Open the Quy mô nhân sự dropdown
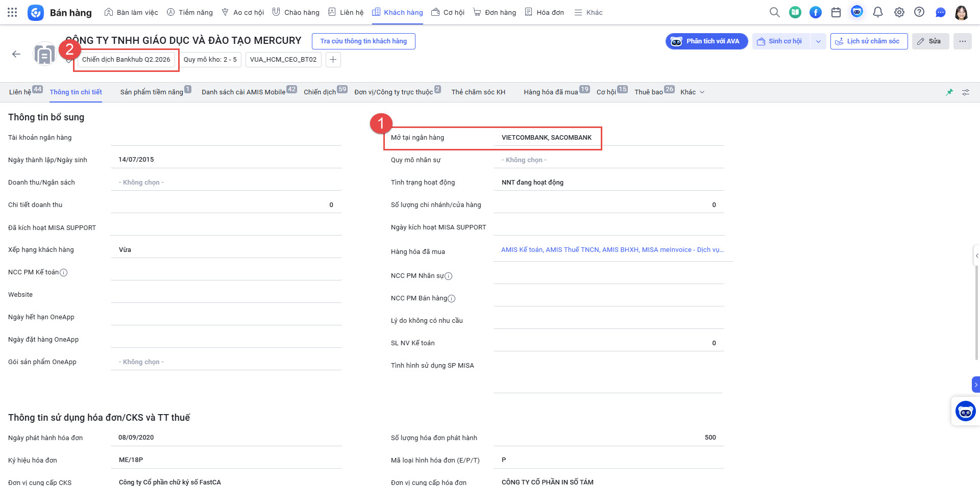Screen dimensions: 980x486 click(x=608, y=160)
